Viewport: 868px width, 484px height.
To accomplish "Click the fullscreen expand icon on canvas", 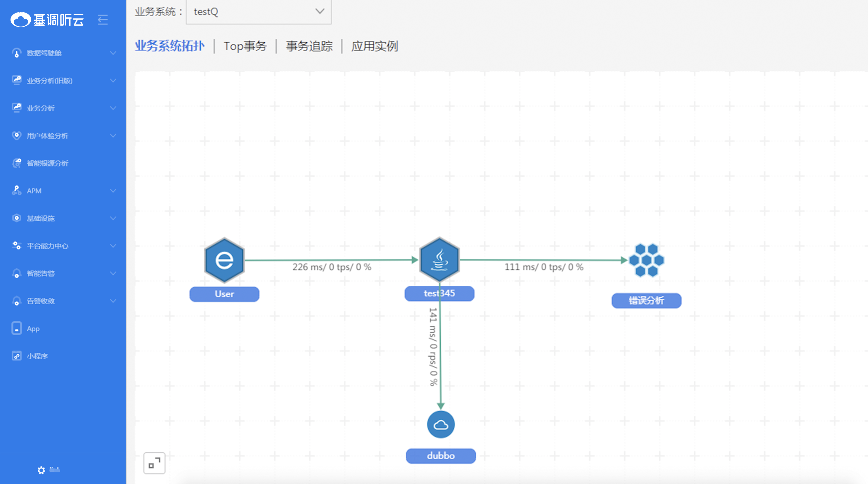I will click(x=154, y=463).
